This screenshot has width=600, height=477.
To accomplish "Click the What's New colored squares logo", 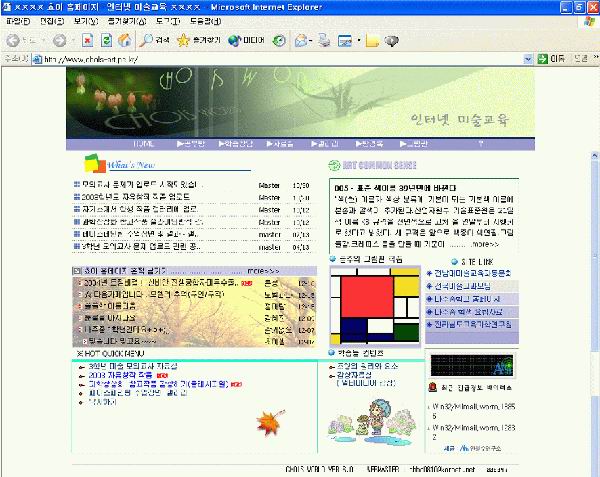I will pyautogui.click(x=95, y=163).
